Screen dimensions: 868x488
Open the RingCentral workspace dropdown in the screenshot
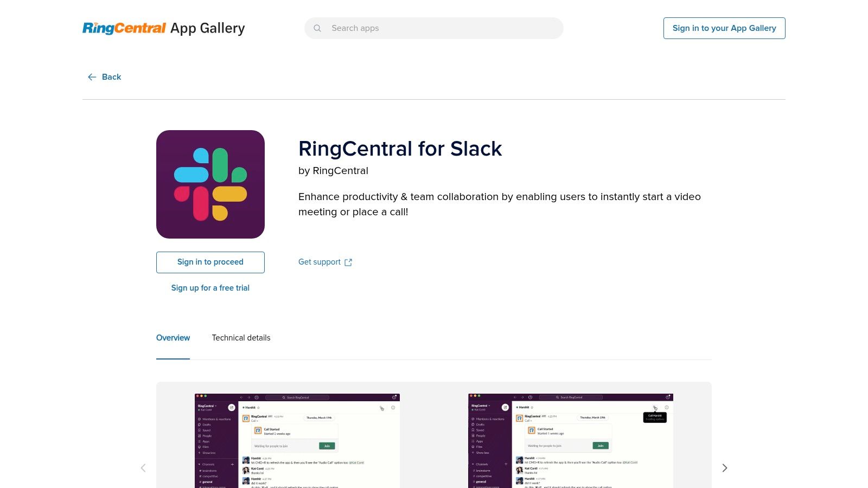[x=207, y=406]
